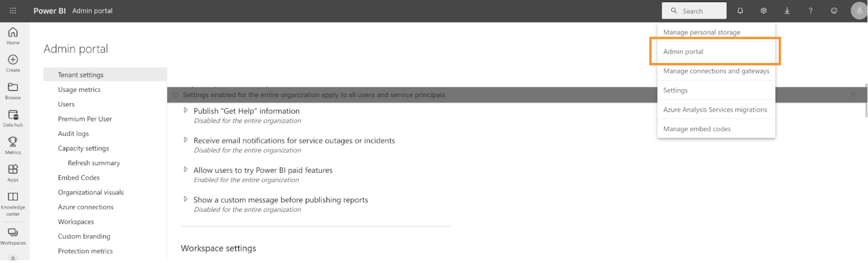Choose Manage embed codes from menu
The width and height of the screenshot is (868, 263).
click(716, 129)
